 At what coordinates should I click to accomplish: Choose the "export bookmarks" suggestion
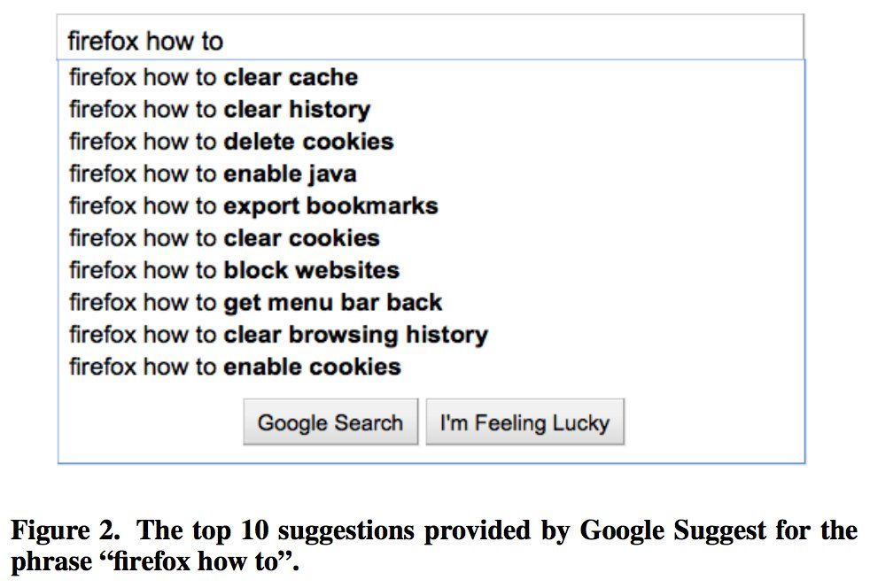253,206
